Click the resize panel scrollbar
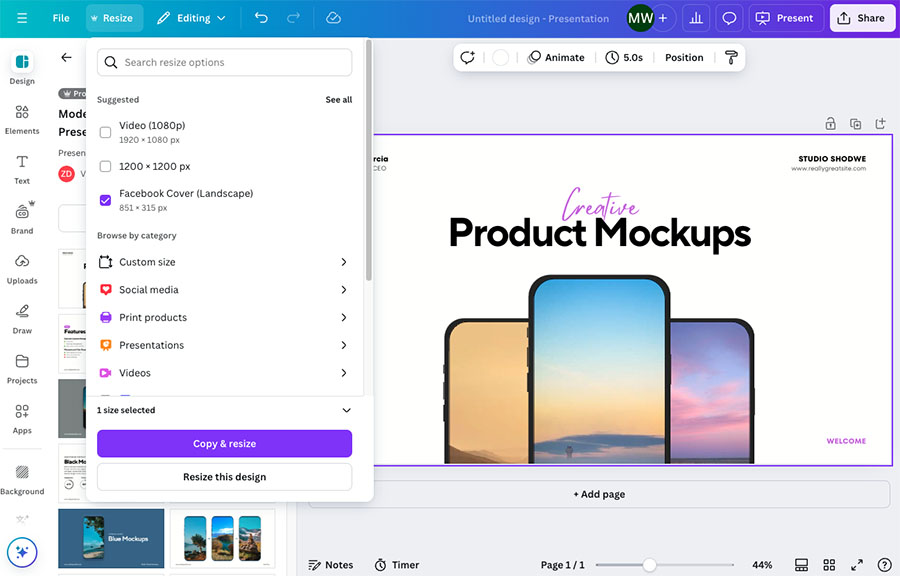900x576 pixels. (x=368, y=161)
